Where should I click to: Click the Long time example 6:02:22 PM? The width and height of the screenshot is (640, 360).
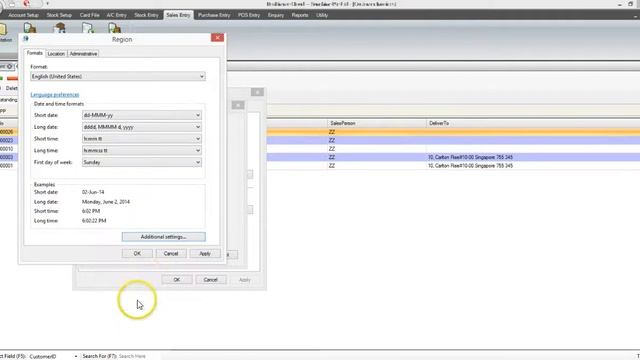pyautogui.click(x=94, y=220)
